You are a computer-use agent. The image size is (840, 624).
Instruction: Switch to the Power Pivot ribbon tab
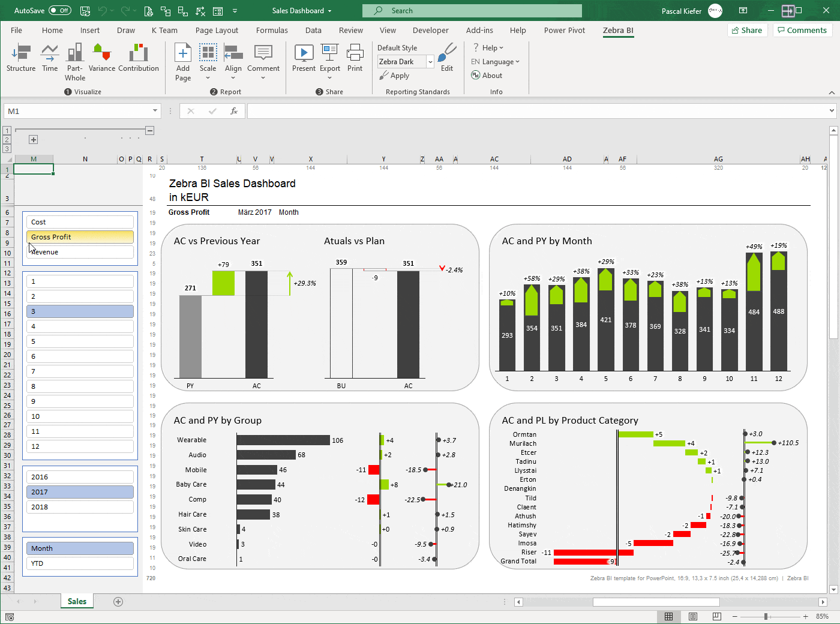click(564, 30)
